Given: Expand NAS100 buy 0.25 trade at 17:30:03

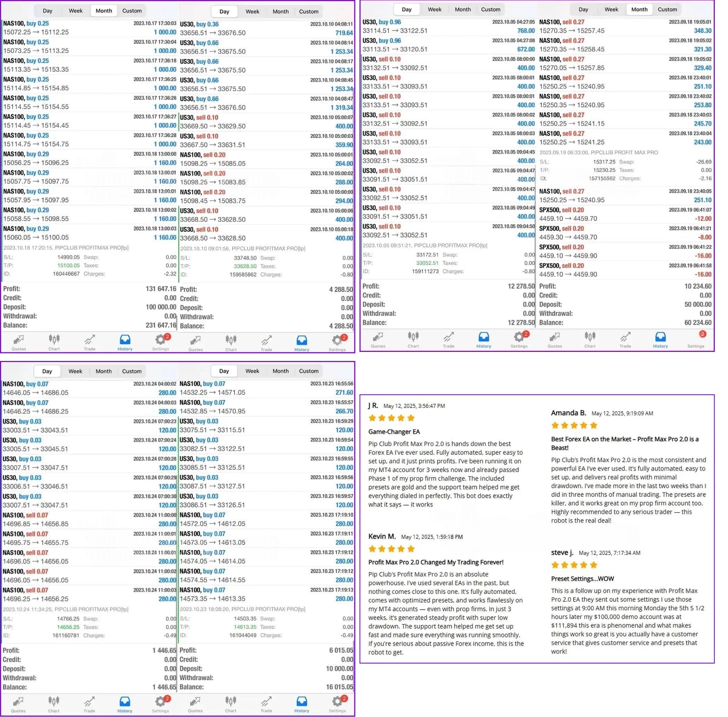Looking at the screenshot, I should (90, 28).
